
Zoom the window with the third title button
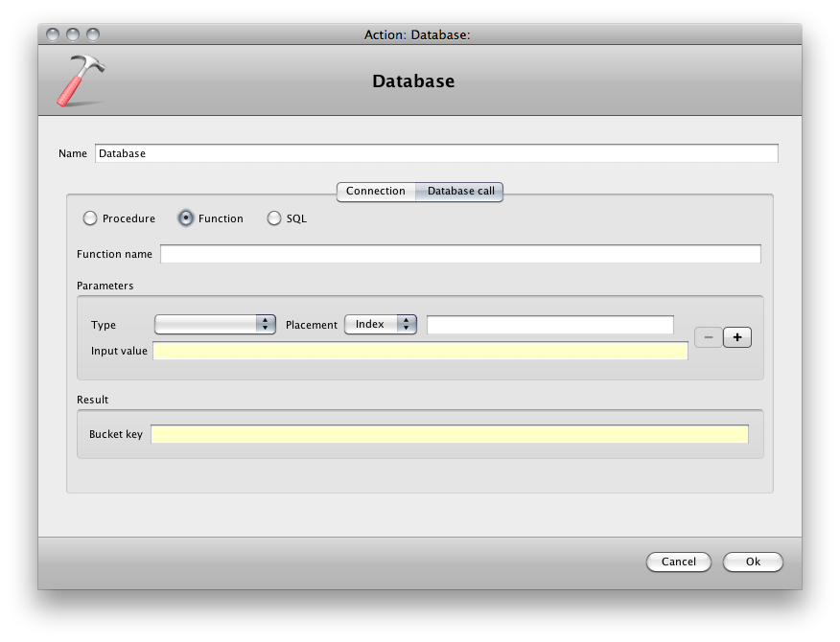(x=93, y=34)
